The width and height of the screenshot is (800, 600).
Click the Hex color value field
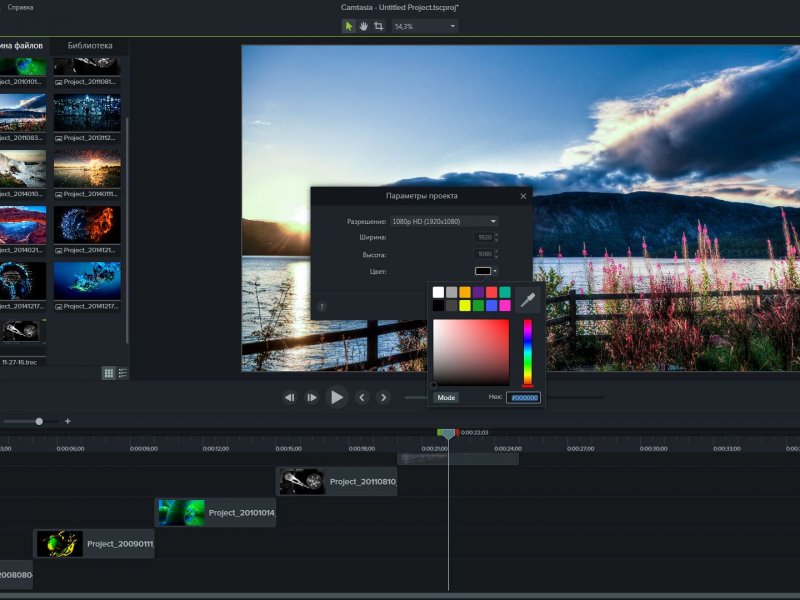(523, 397)
